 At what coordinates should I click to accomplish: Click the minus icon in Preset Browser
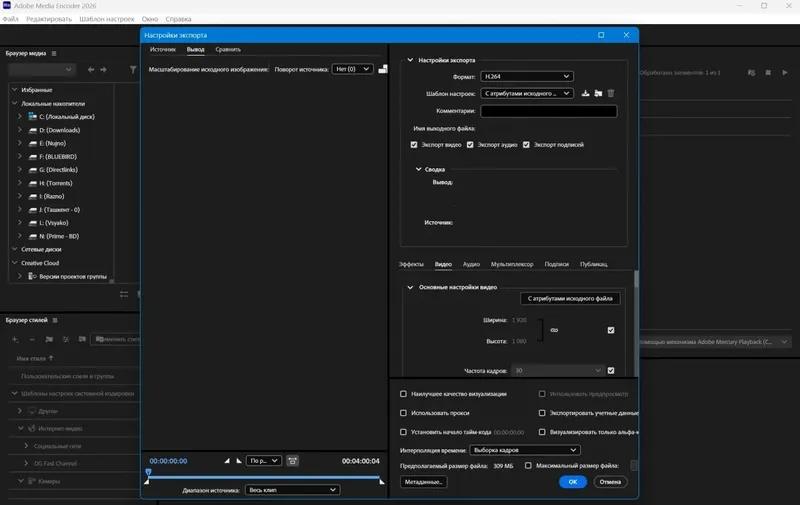click(x=32, y=339)
